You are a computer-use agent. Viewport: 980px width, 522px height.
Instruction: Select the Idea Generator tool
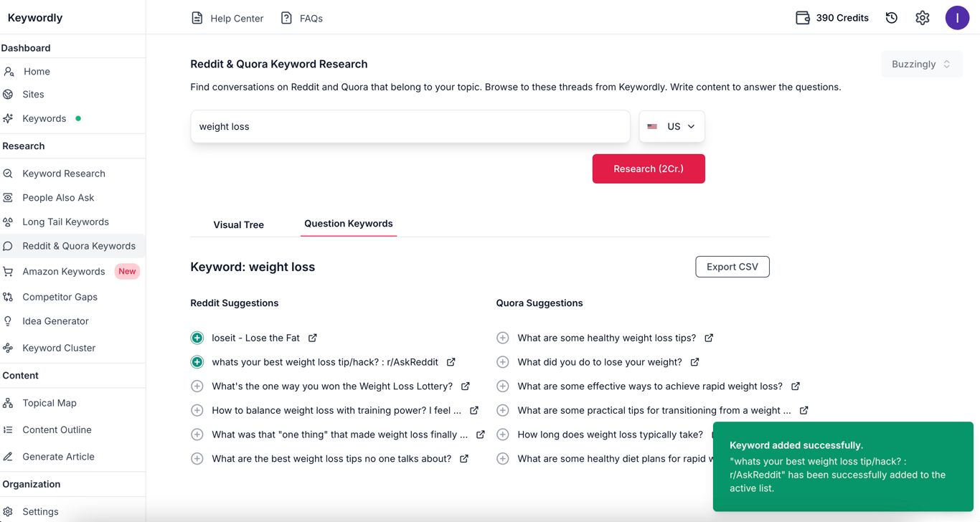tap(55, 321)
